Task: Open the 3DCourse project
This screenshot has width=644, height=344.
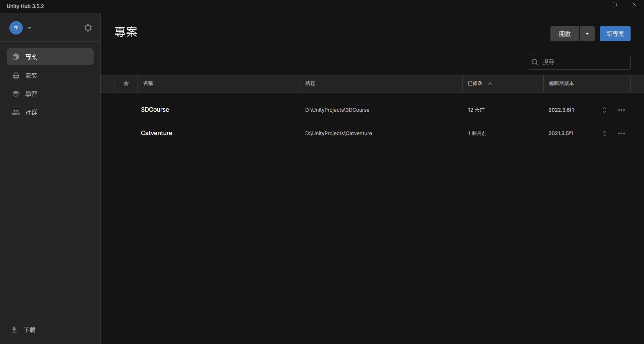Action: 155,110
